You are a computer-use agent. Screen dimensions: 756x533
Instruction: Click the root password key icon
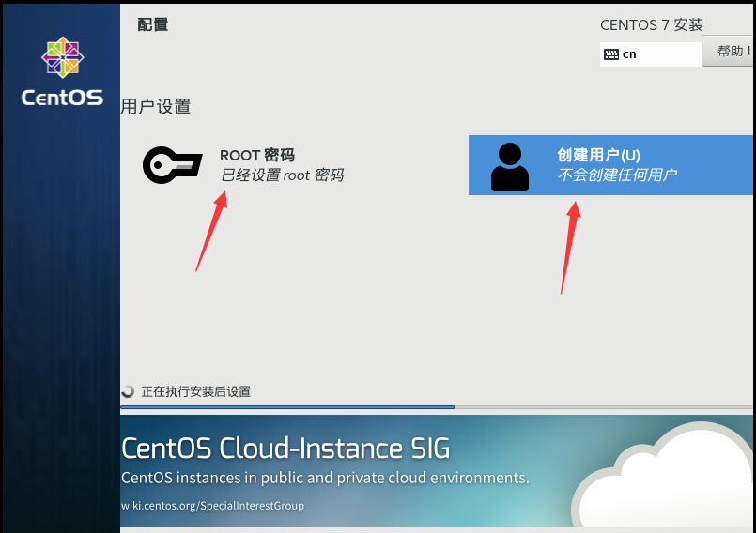172,165
